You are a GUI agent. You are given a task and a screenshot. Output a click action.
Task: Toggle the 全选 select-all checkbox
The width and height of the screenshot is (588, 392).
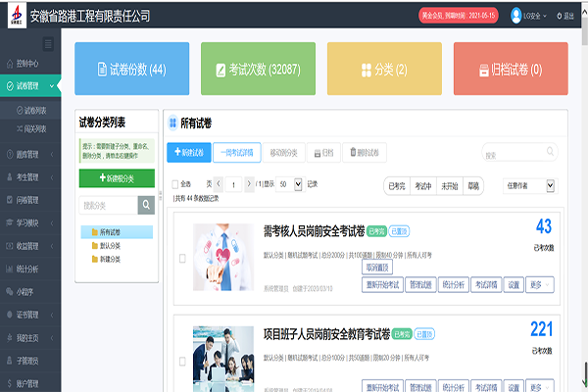(175, 184)
